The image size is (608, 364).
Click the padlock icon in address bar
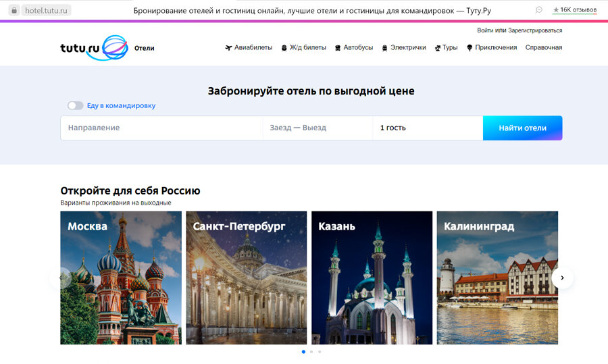14,10
